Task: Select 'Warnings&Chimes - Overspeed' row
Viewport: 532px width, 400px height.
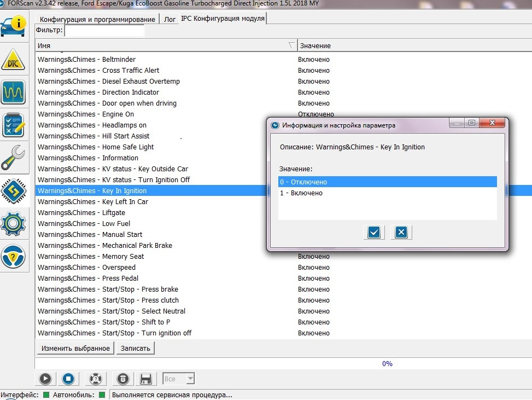Action: coord(284,267)
